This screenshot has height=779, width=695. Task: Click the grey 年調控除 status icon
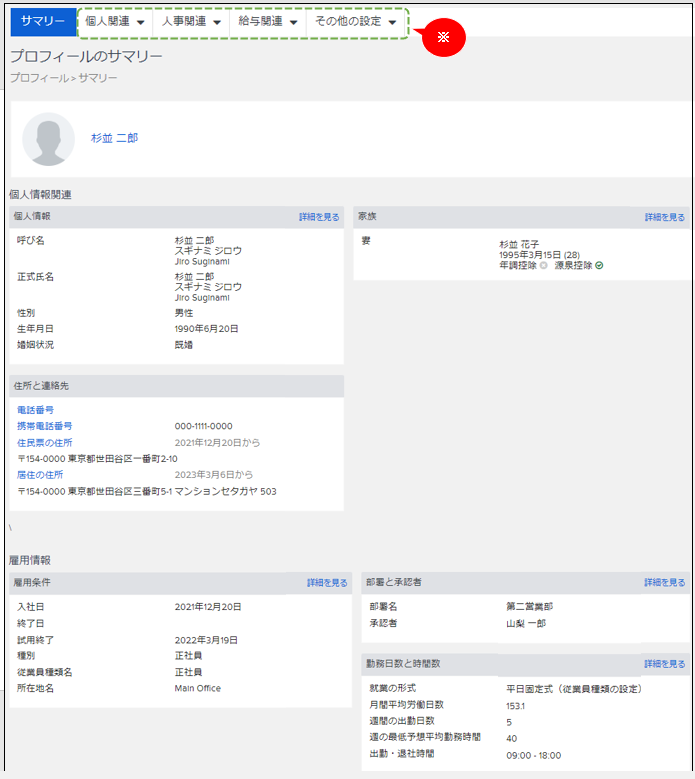point(544,266)
